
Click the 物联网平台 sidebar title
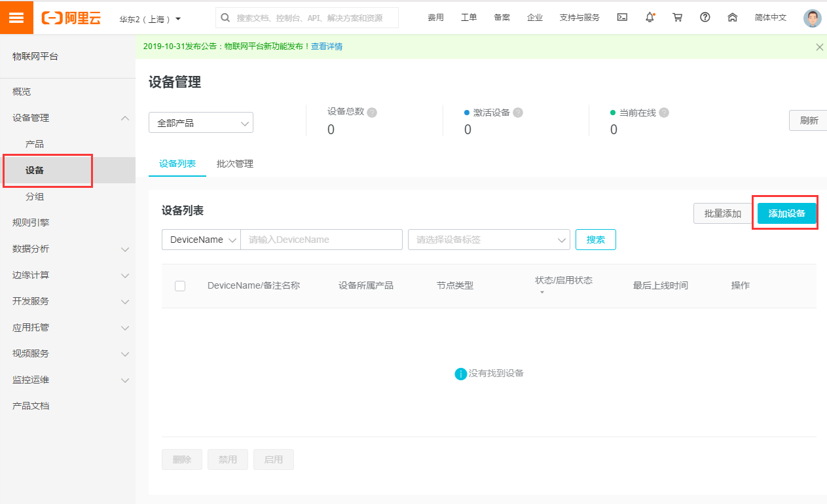tap(35, 56)
